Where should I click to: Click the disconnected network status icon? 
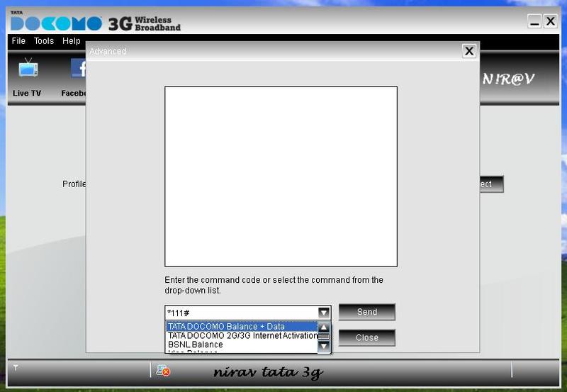coord(163,371)
